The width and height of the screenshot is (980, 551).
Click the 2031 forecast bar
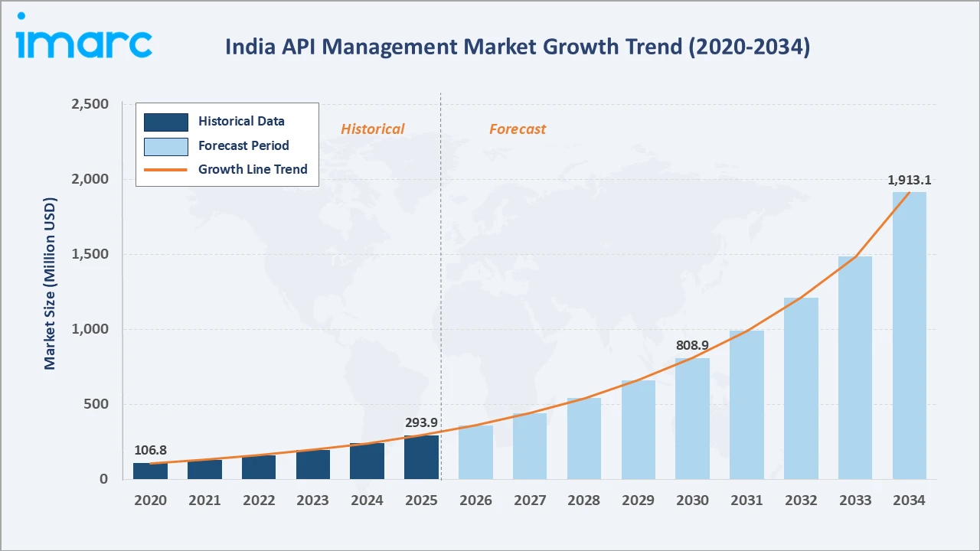[x=747, y=406]
